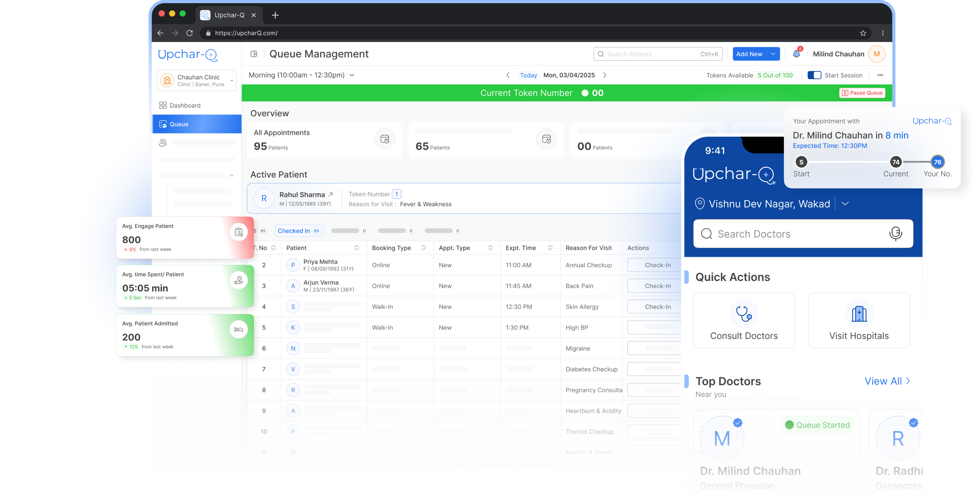
Task: Bookmark page with star icon
Action: [863, 33]
